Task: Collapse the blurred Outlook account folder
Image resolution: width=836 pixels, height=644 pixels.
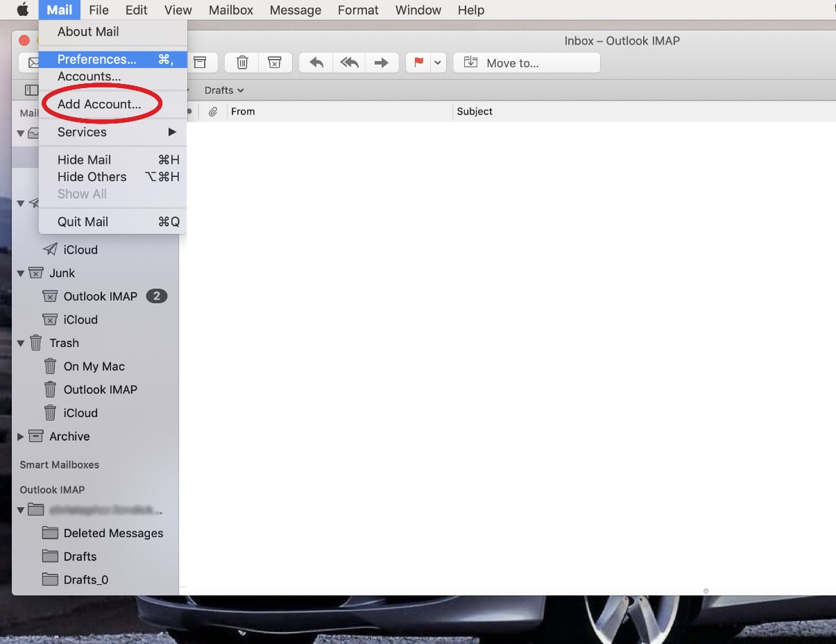Action: point(21,510)
